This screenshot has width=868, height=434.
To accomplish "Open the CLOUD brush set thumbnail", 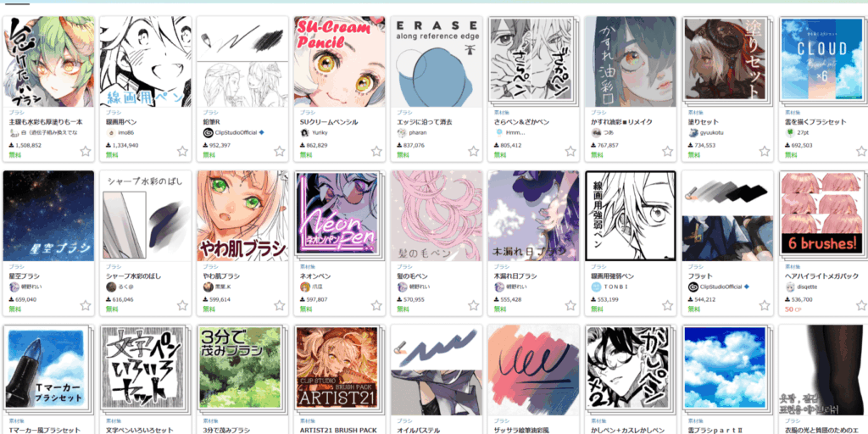I will point(823,60).
